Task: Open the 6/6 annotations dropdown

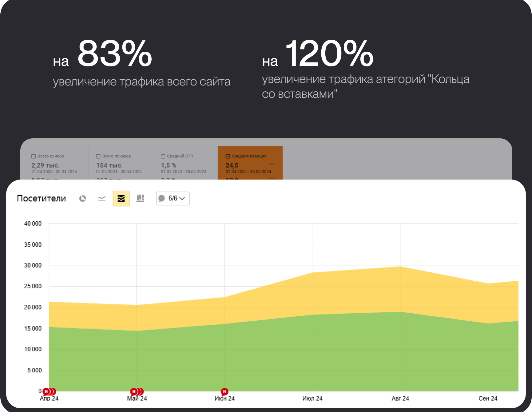Action: (173, 198)
